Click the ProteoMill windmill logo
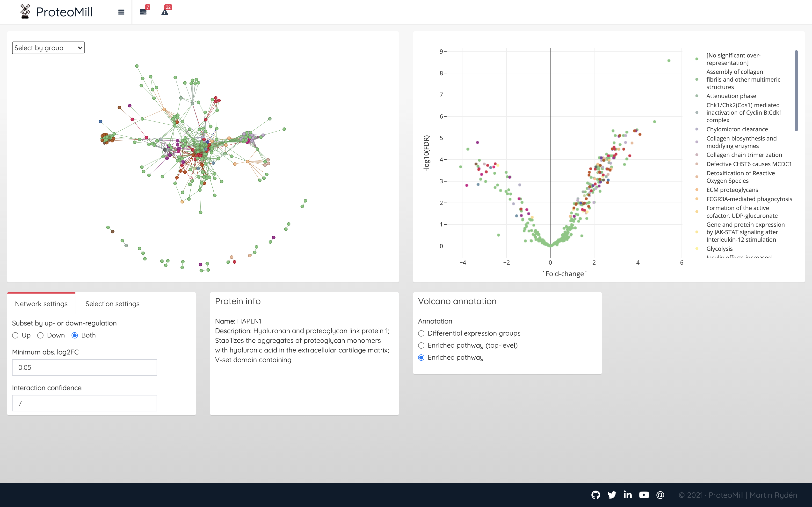812x507 pixels. 25,12
